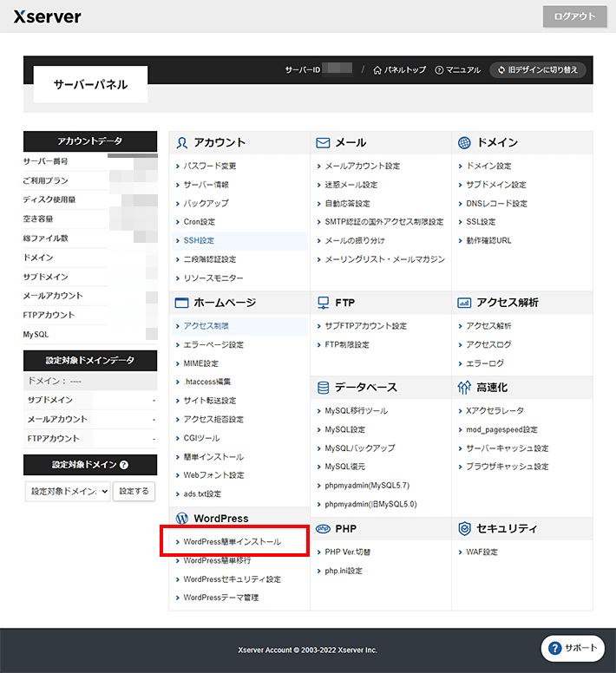Viewport: 616px width, 673px height.
Task: Click the help question mark beside 設定対象ドメイン
Action: coord(123,465)
